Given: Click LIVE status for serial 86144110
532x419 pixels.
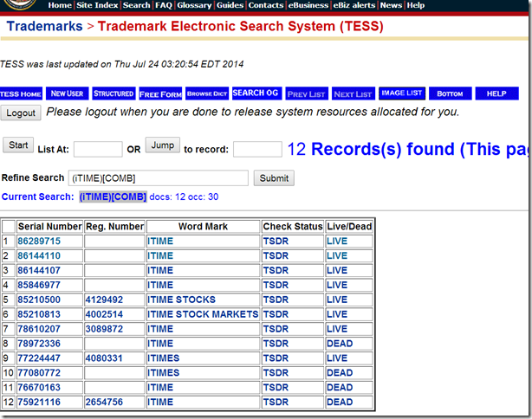Looking at the screenshot, I should coord(337,255).
